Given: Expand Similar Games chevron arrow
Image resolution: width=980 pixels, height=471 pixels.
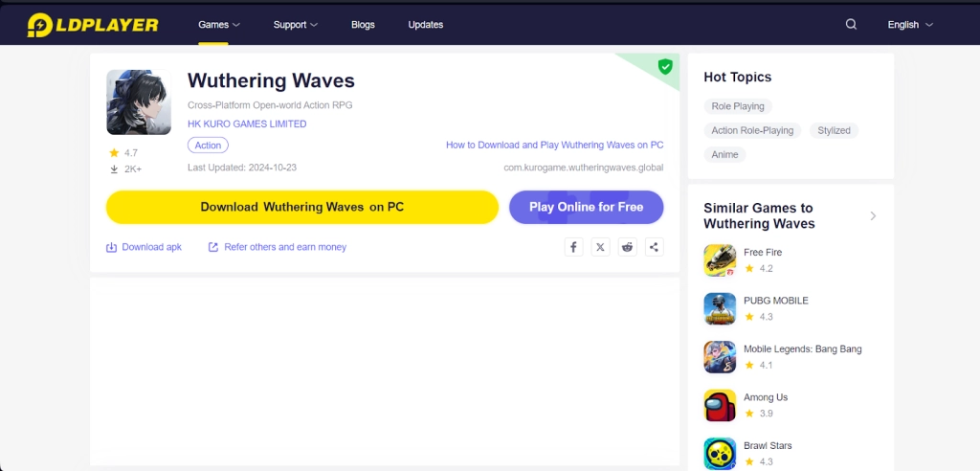Looking at the screenshot, I should (873, 215).
